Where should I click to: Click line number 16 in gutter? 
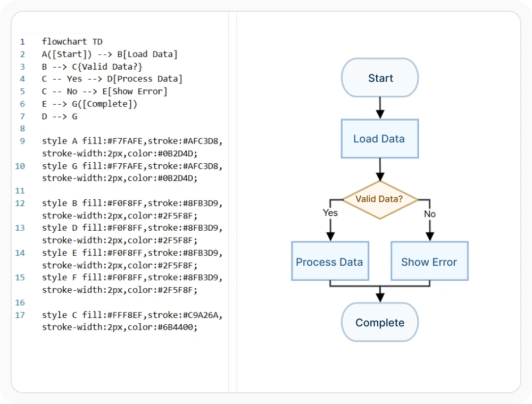click(x=20, y=302)
